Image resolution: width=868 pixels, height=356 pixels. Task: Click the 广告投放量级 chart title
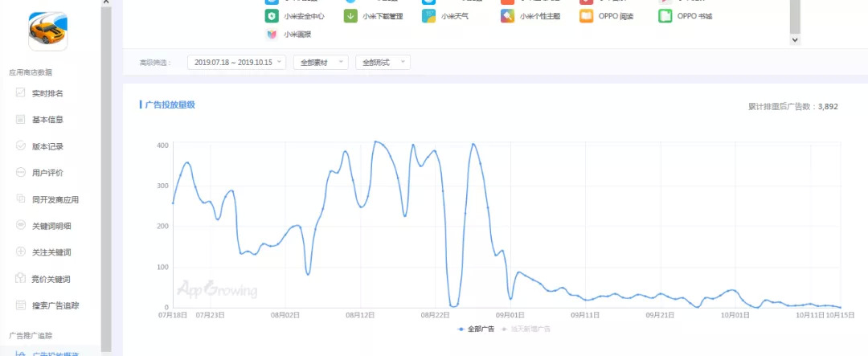(170, 104)
